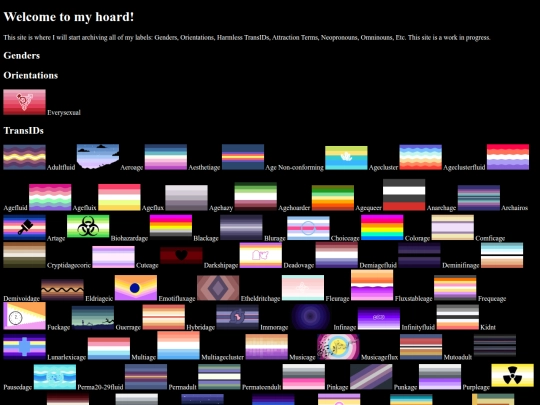Click the Fleurage pale pink flag
Screen dimensions: 540x405
tap(303, 288)
